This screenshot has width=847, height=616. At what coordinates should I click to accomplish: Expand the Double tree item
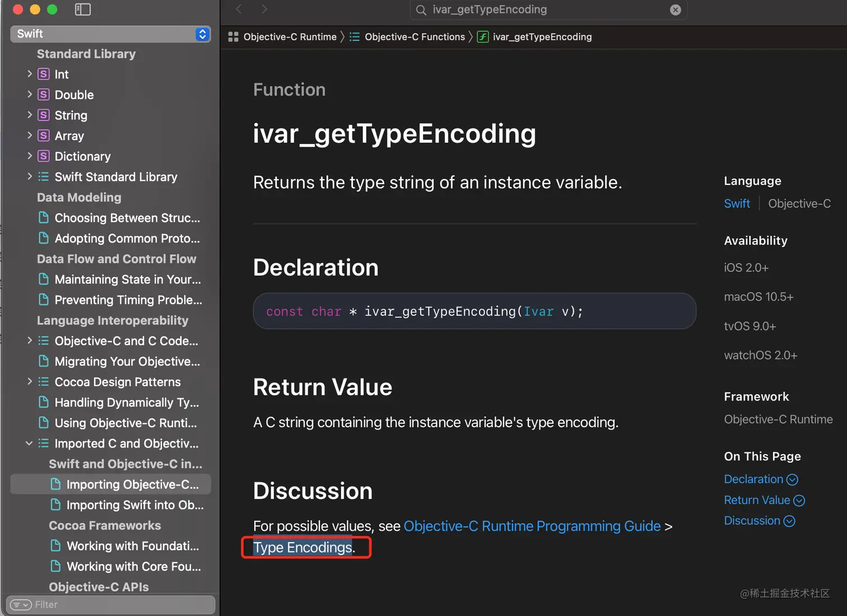[30, 94]
